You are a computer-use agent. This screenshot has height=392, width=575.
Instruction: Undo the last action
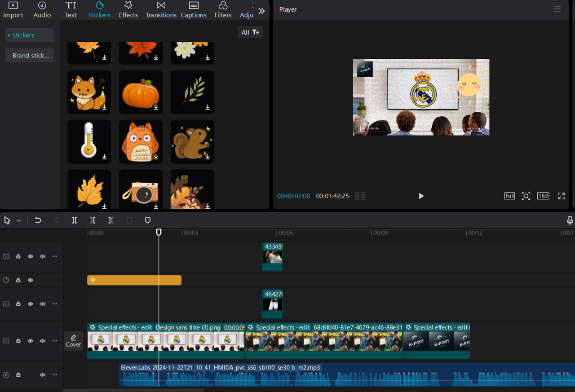pos(38,220)
